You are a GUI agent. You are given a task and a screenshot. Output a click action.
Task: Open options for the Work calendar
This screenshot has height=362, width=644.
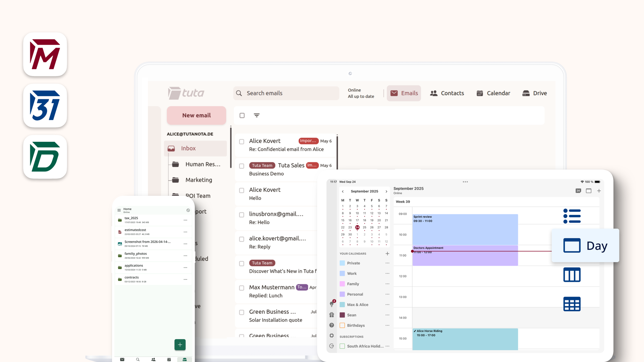point(387,274)
